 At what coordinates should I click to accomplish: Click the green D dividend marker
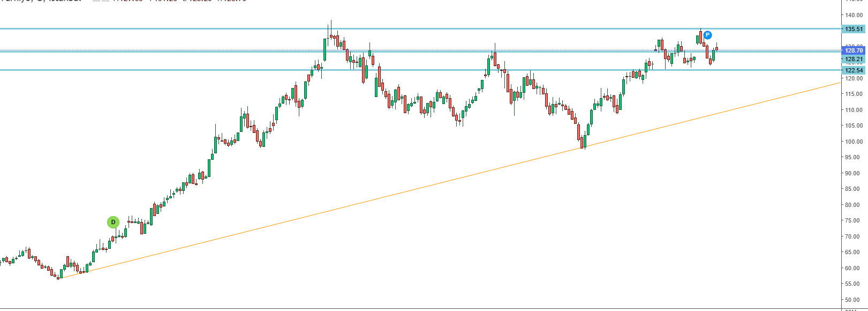[x=113, y=222]
